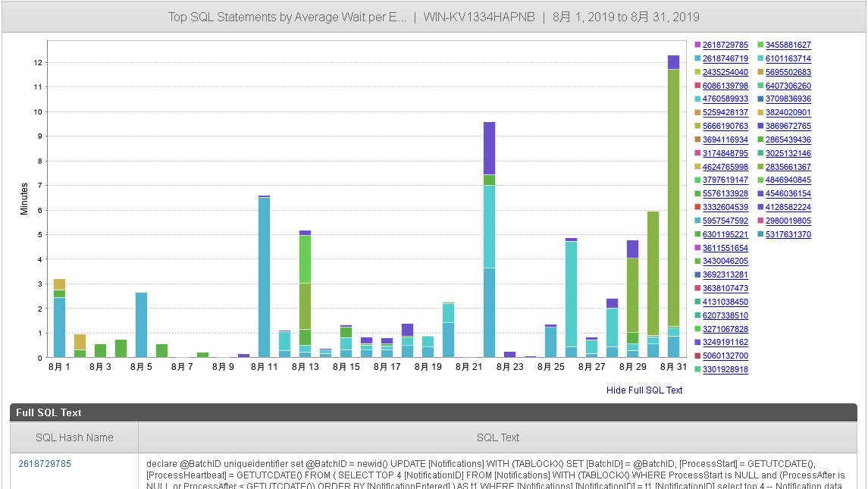Select legend hash 3611551654

(x=725, y=248)
